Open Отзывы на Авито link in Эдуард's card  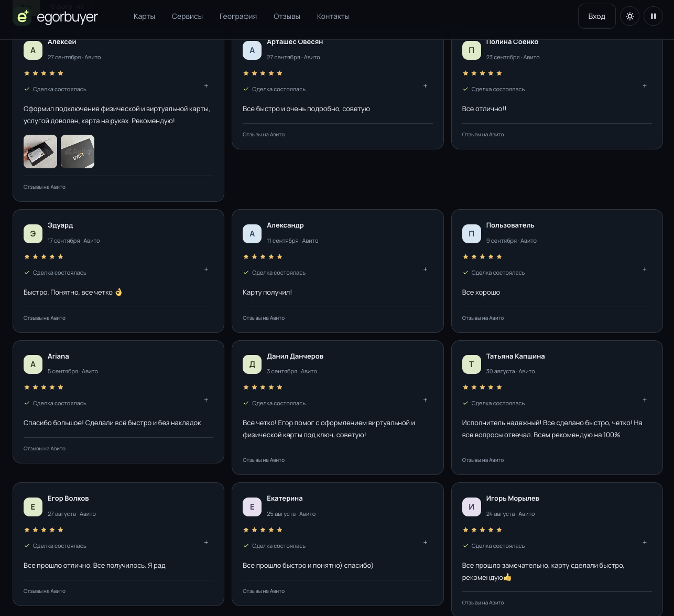click(45, 318)
